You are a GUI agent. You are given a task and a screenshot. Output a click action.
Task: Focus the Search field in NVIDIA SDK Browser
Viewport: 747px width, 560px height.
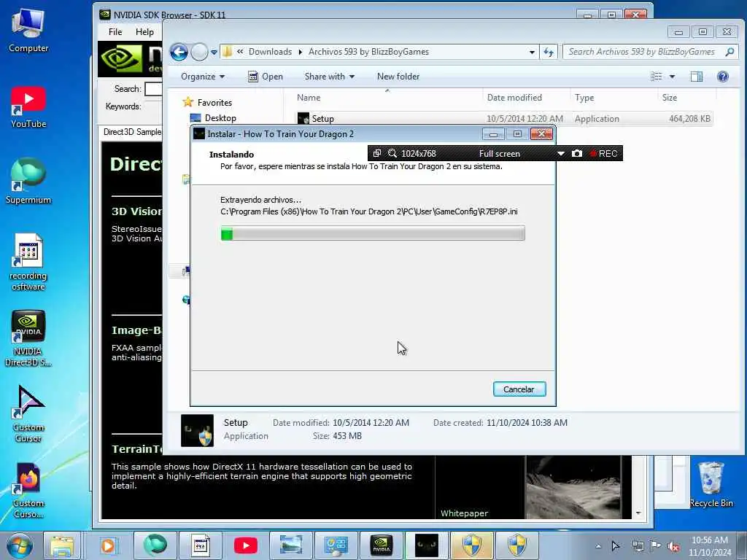click(153, 88)
